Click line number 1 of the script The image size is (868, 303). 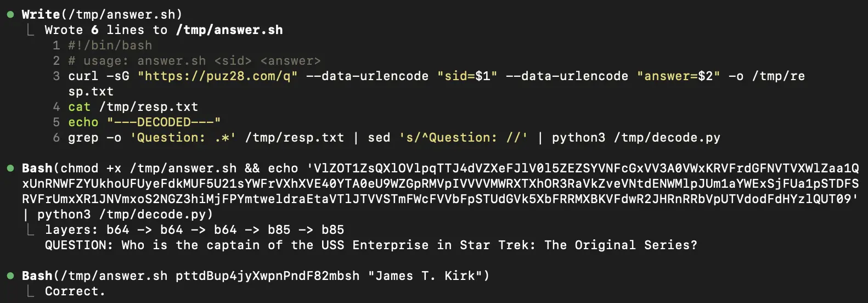click(x=56, y=45)
